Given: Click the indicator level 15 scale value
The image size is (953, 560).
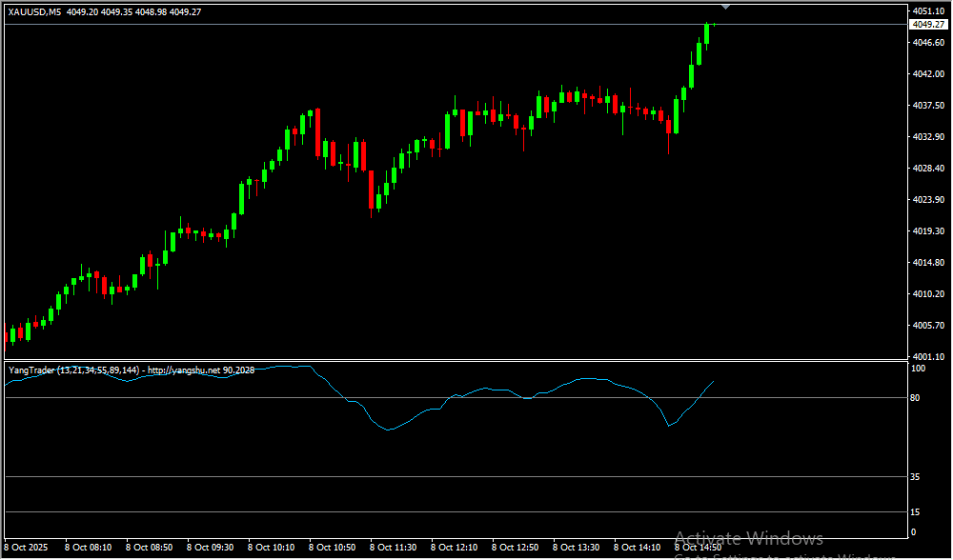Looking at the screenshot, I should pos(915,512).
